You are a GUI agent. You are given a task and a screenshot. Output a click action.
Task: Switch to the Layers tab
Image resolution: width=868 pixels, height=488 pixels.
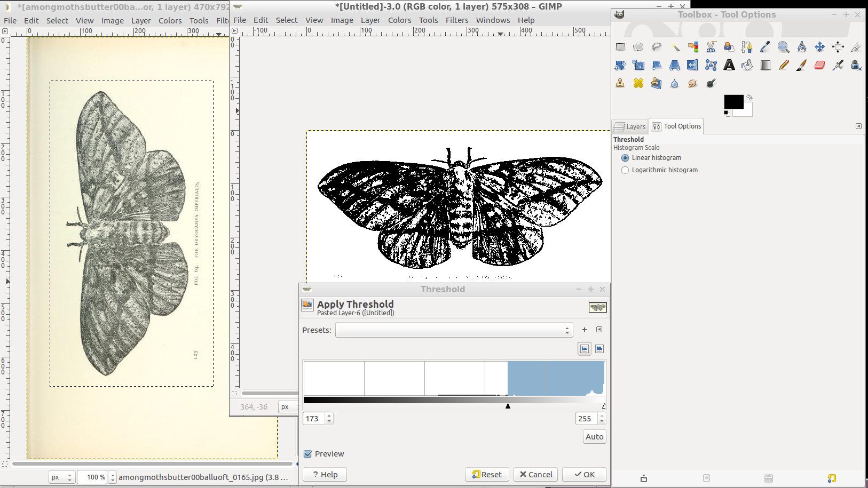(630, 127)
